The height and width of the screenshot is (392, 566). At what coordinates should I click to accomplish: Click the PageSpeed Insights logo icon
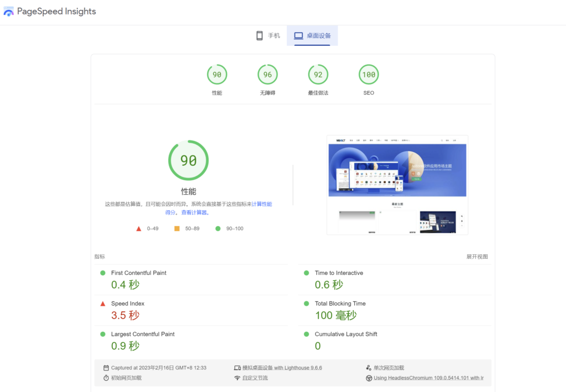click(x=9, y=12)
